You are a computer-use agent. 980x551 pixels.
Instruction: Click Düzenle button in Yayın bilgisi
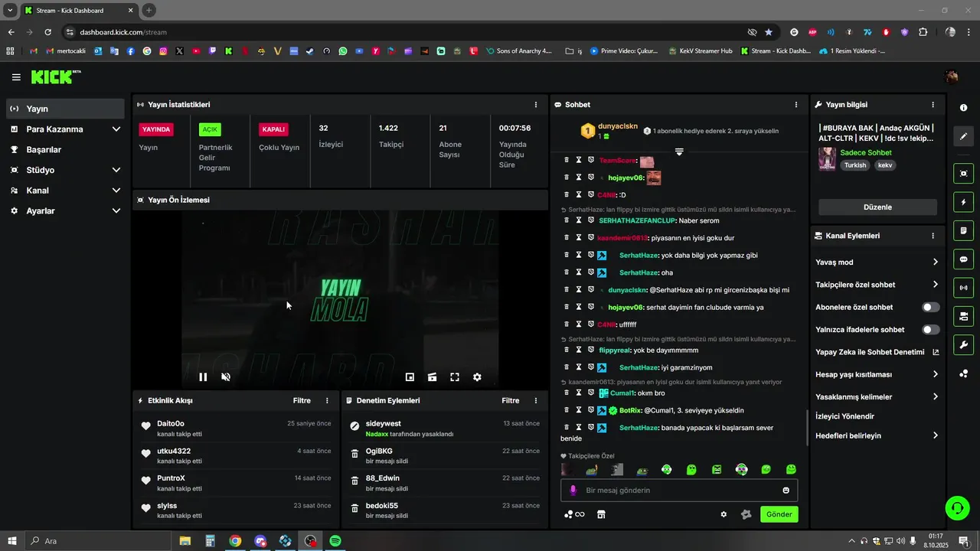click(877, 207)
